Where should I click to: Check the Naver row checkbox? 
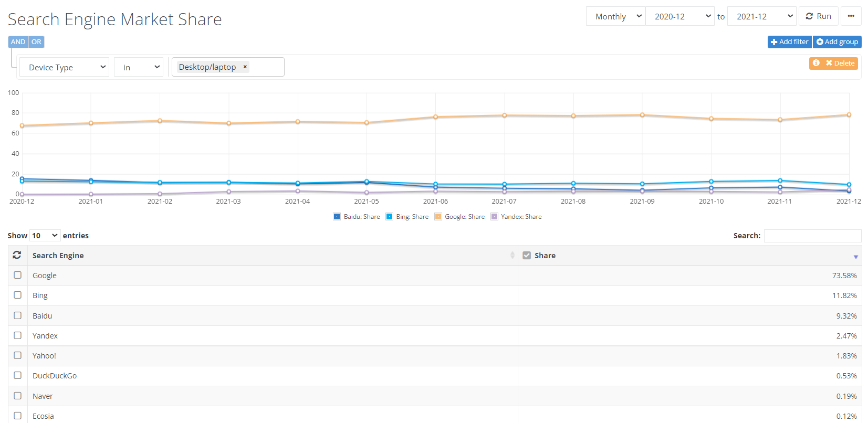click(x=17, y=396)
